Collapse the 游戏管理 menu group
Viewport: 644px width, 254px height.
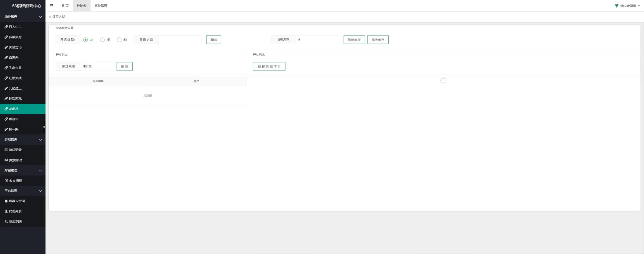coord(23,139)
